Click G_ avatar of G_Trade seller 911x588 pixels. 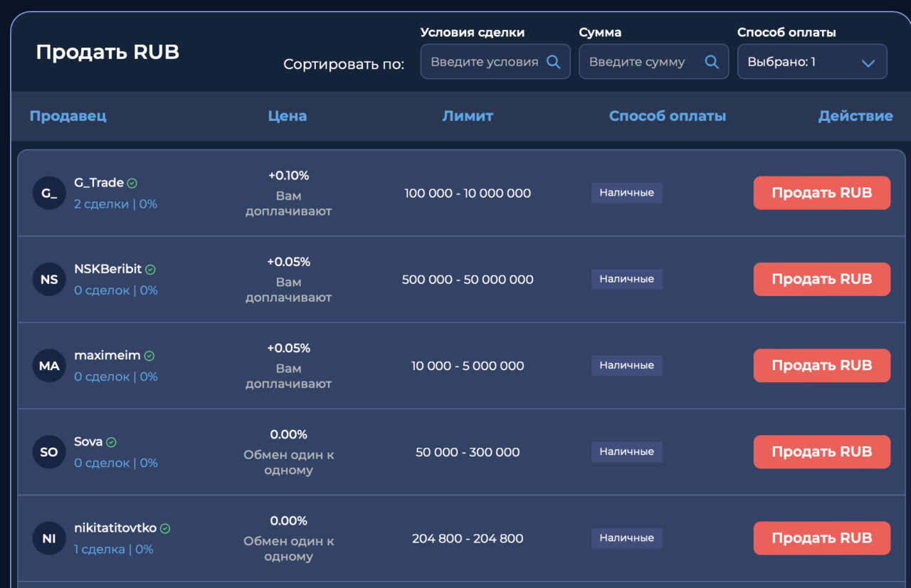tap(49, 193)
